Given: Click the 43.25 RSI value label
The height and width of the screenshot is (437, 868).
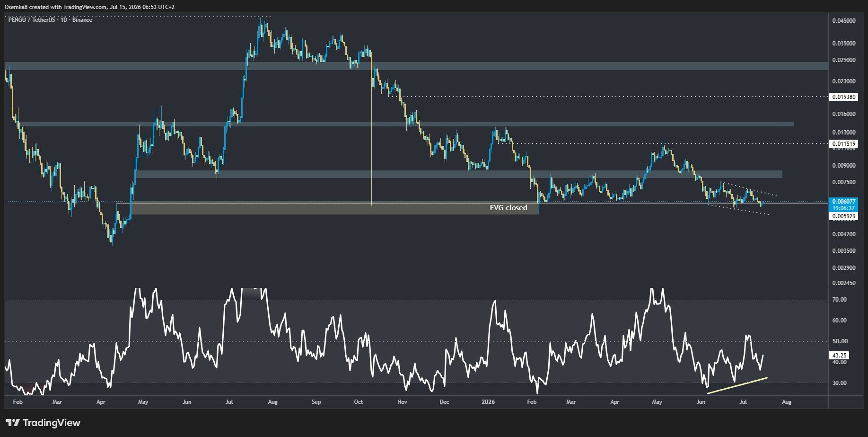Looking at the screenshot, I should [x=839, y=355].
